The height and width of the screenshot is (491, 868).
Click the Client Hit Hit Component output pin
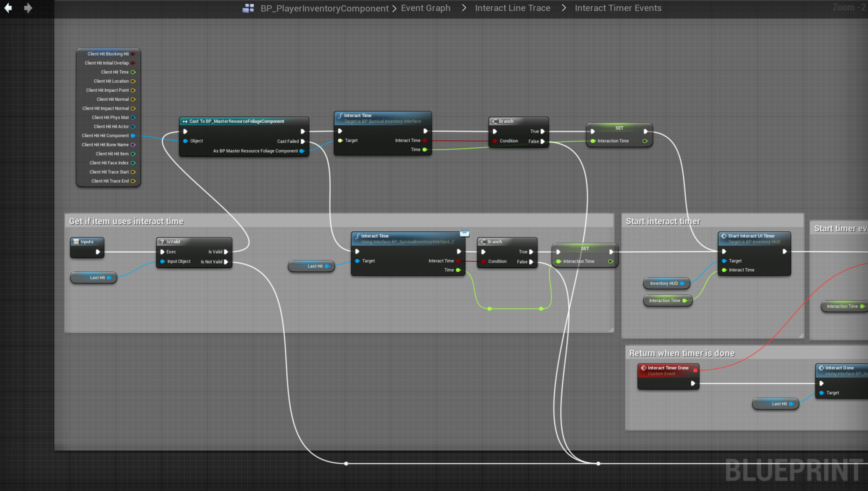(x=133, y=135)
